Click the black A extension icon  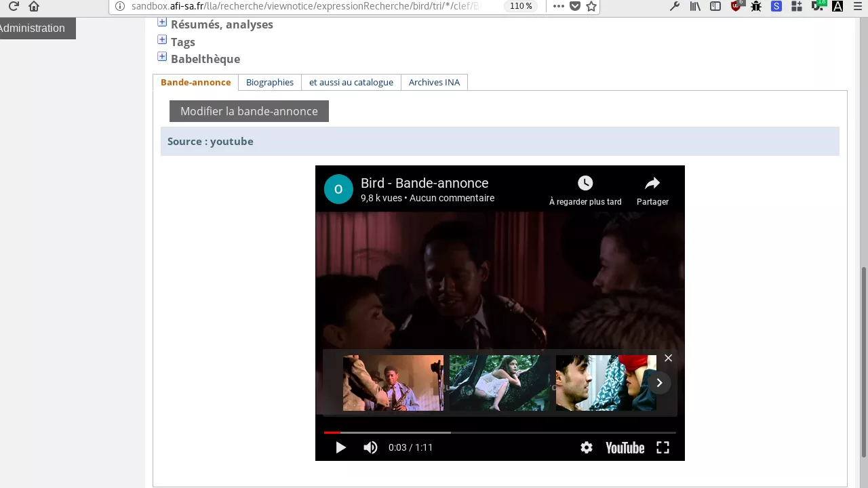click(837, 6)
